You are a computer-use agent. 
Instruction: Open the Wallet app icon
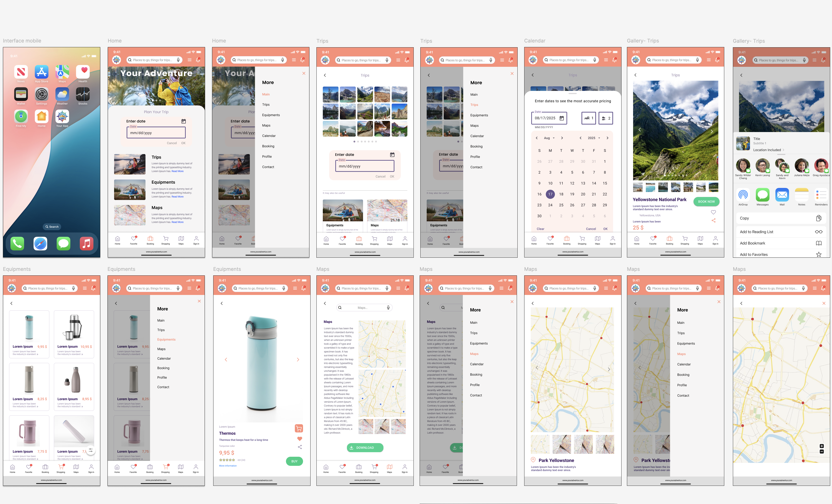pyautogui.click(x=21, y=94)
